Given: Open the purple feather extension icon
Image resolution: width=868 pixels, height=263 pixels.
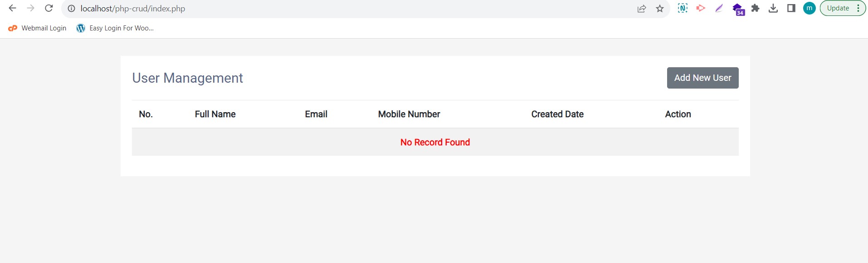Looking at the screenshot, I should click(719, 8).
